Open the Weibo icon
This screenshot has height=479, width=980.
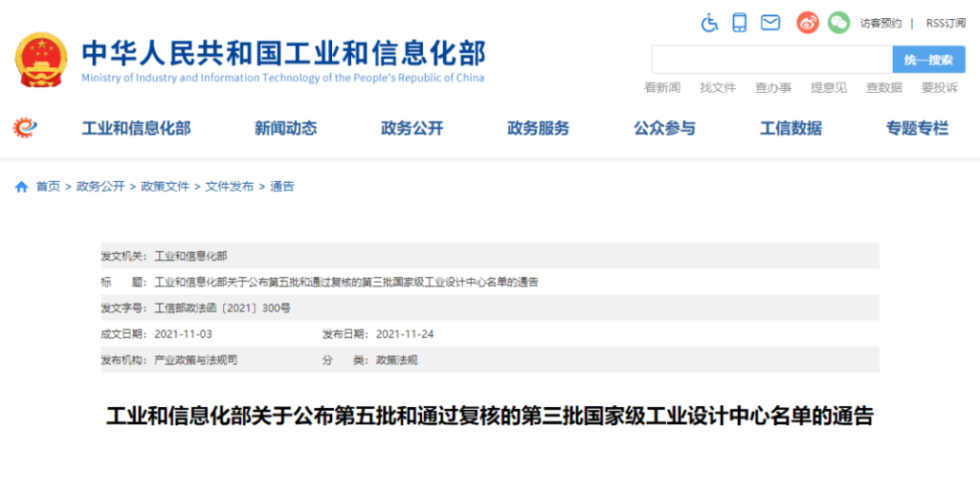(808, 22)
